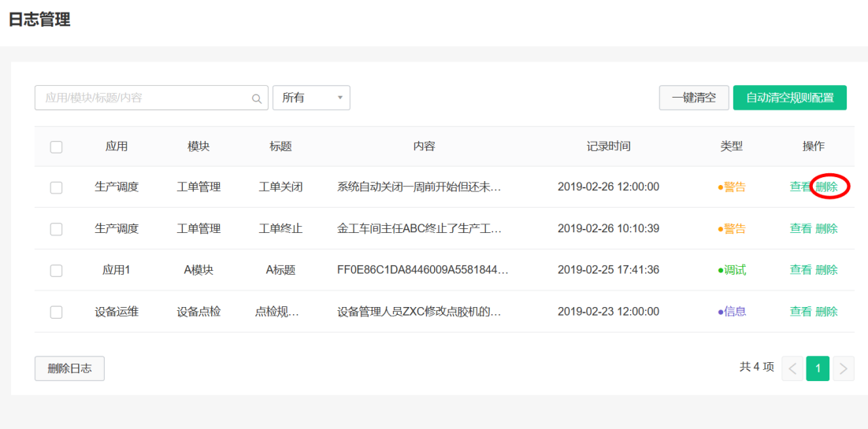Image resolution: width=868 pixels, height=429 pixels.
Task: Click timestamp 2019-02-25 17:41:36
Action: click(608, 270)
